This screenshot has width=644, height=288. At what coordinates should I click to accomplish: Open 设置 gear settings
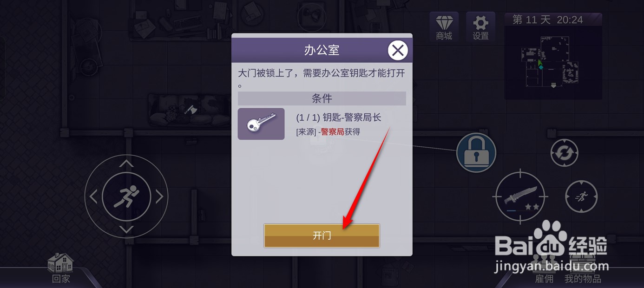pos(480,27)
